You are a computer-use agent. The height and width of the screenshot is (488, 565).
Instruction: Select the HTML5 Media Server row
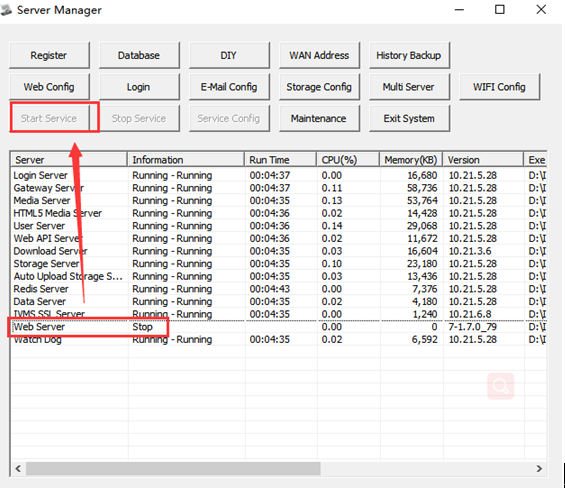(279, 213)
